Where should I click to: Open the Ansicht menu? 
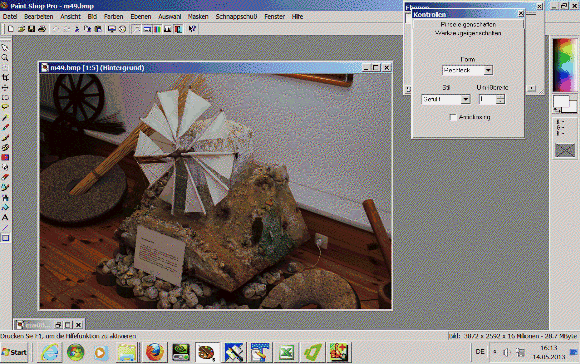click(70, 17)
